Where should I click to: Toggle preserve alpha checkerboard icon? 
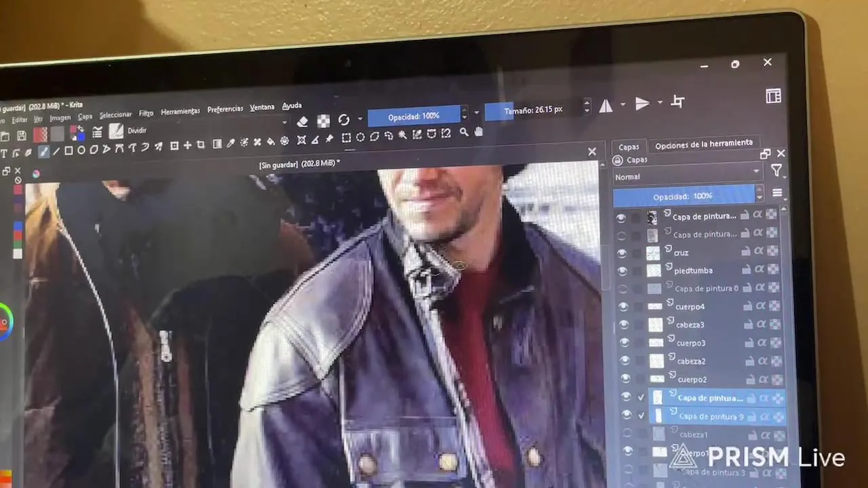click(323, 121)
